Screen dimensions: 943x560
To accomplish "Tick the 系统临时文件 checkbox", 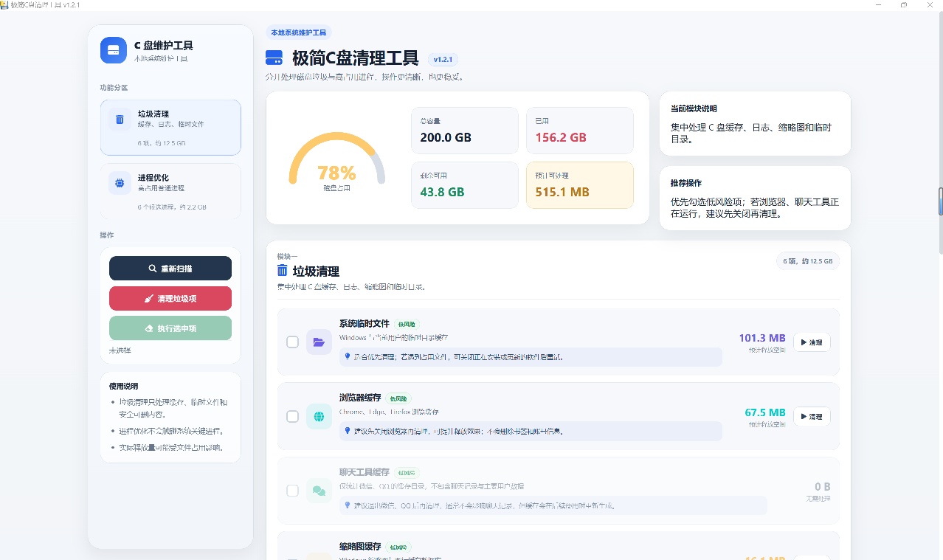I will 292,342.
